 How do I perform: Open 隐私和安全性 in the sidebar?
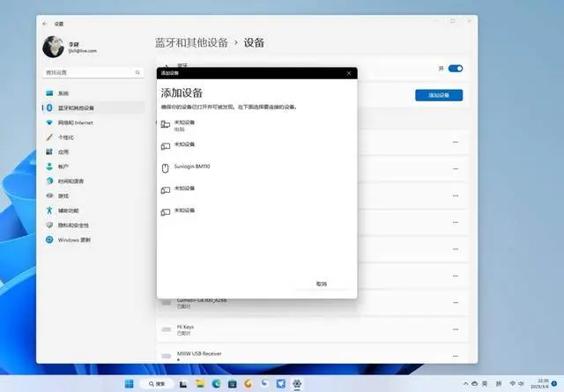93,226
